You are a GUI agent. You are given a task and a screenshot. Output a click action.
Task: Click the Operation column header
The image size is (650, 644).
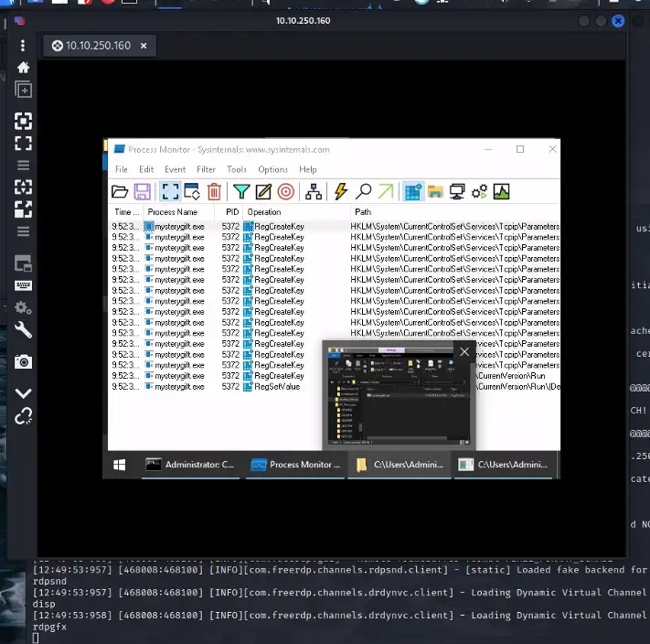(264, 212)
